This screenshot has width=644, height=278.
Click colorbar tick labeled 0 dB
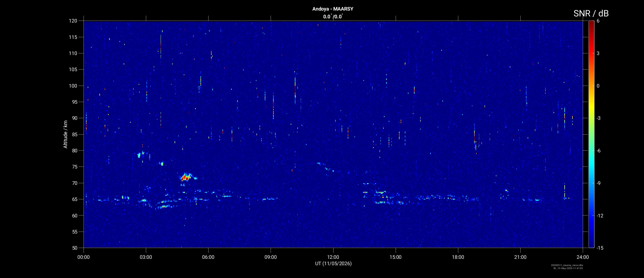point(598,86)
